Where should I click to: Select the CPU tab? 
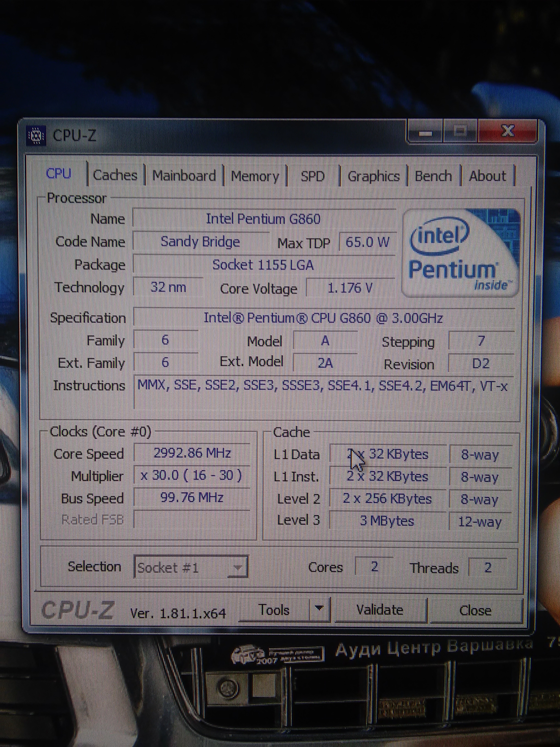[x=59, y=173]
